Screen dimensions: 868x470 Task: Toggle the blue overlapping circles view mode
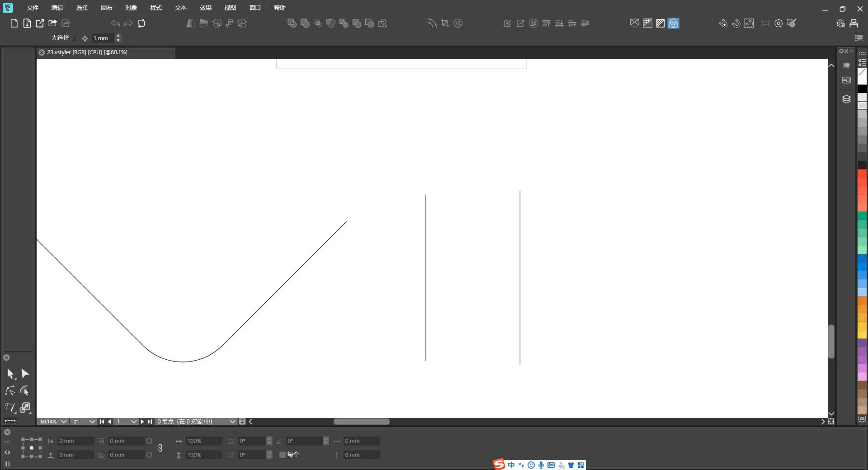click(x=674, y=23)
